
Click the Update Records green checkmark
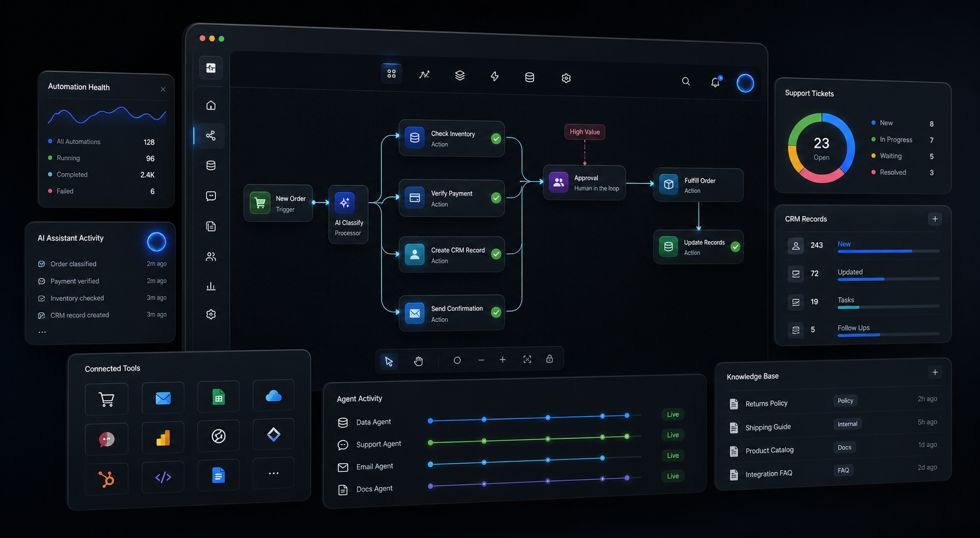coord(735,247)
